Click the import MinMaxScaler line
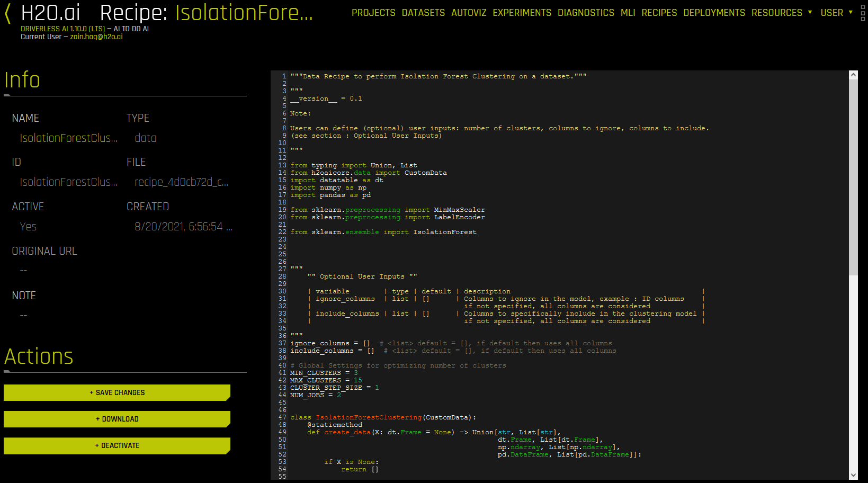 pyautogui.click(x=388, y=210)
